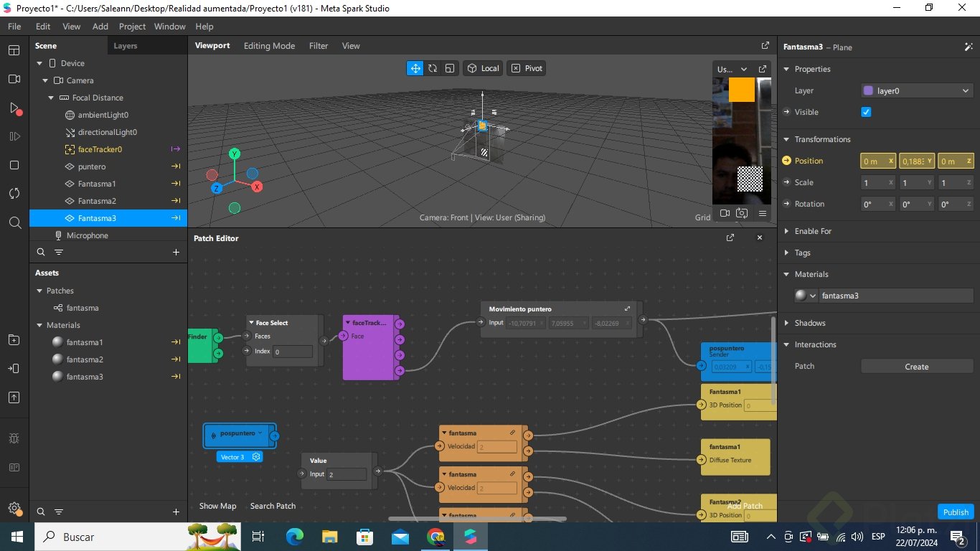This screenshot has height=551, width=980.
Task: Uncheck the Visible checkbox
Action: point(866,112)
